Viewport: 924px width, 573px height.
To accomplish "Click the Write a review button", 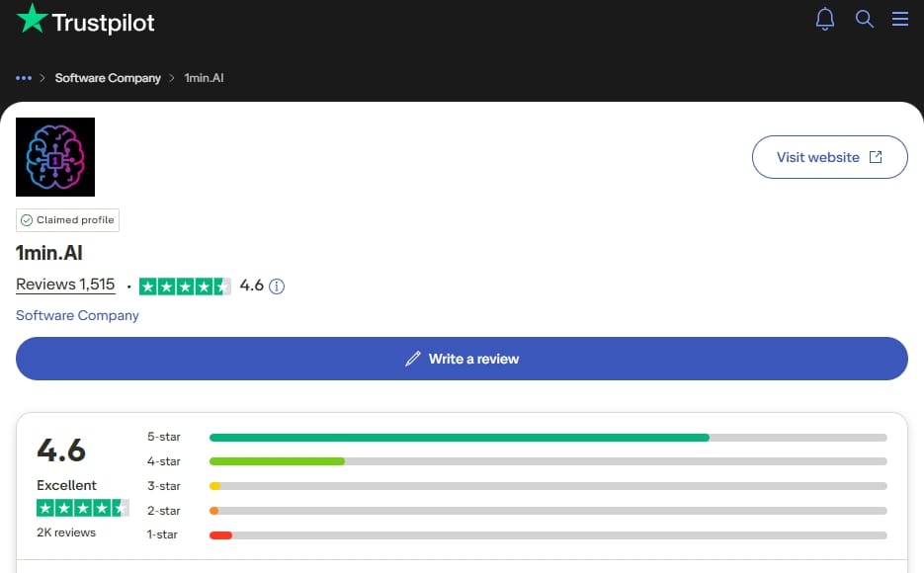I will tap(462, 359).
